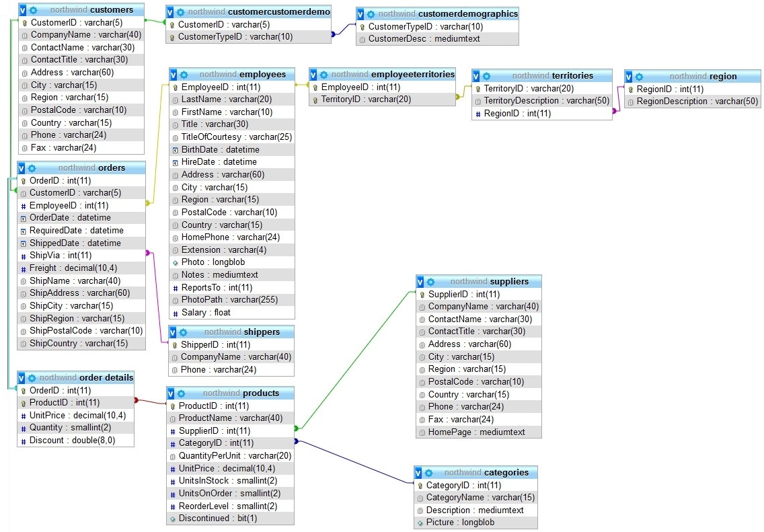Click the key icon beside ShipperID
This screenshot has height=532, width=764.
(174, 345)
